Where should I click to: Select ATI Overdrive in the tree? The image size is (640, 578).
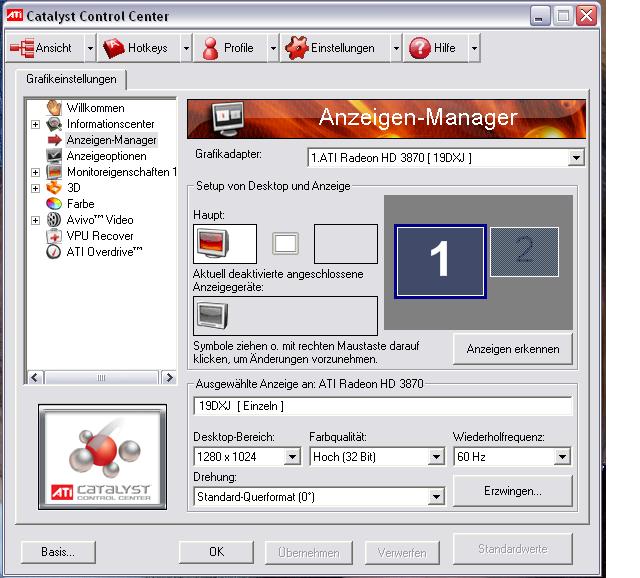pyautogui.click(x=104, y=252)
